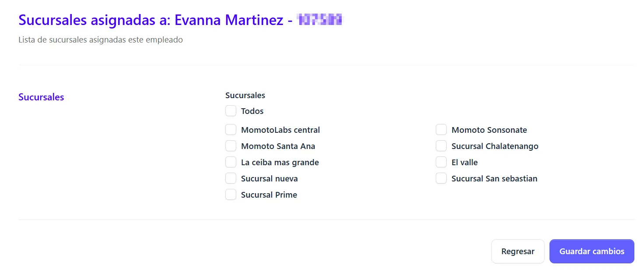This screenshot has height=273, width=644.
Task: Click the 'Lista de sucursales asignadas' subtitle text
Action: click(x=101, y=40)
